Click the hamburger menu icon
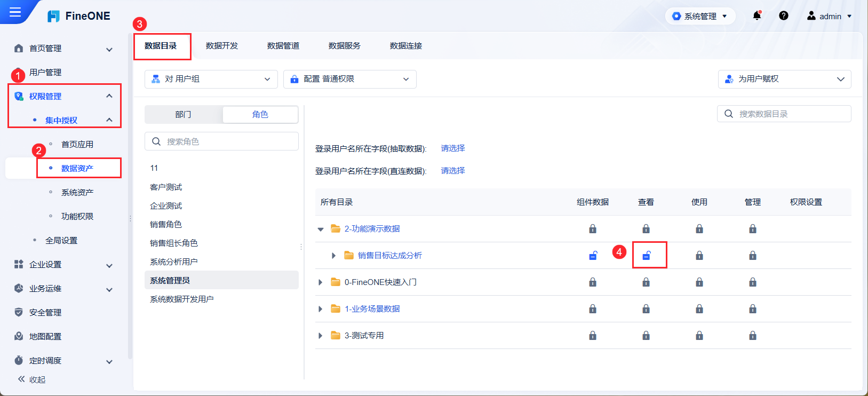Viewport: 868px width, 396px height. coord(15,12)
